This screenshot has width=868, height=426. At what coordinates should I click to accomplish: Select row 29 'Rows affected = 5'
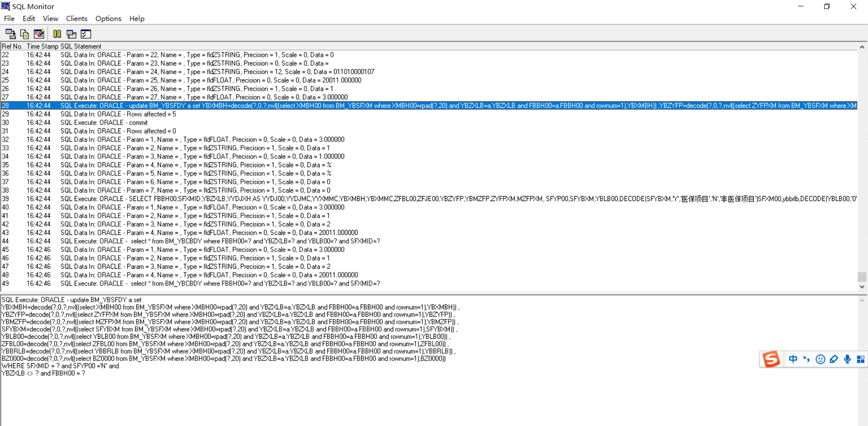click(429, 114)
